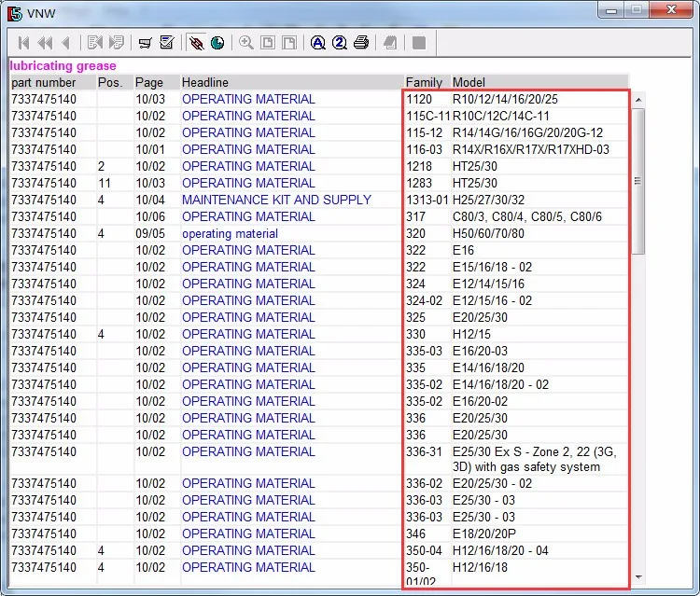Open the search 2 magnifier icon

coord(340,43)
